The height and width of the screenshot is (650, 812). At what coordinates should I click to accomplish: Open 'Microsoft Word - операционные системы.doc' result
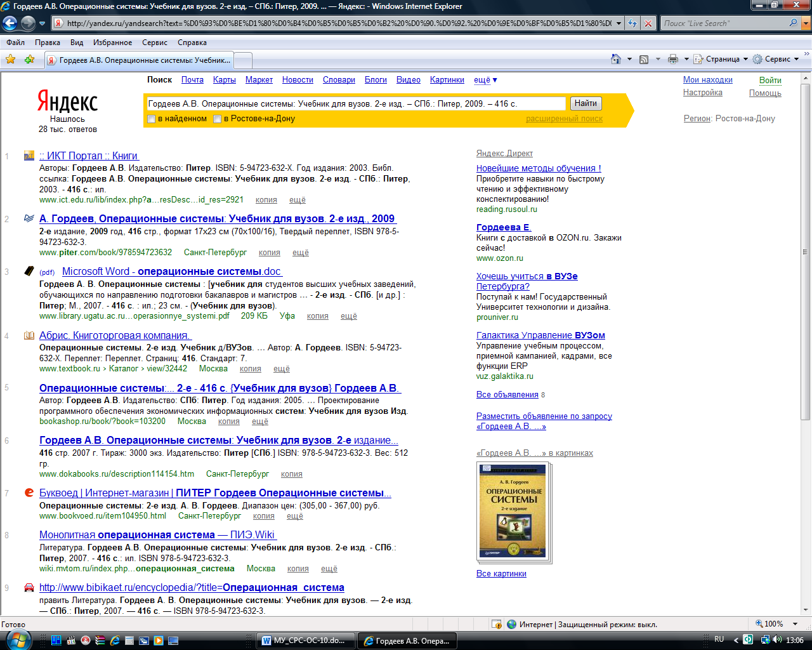tap(171, 271)
